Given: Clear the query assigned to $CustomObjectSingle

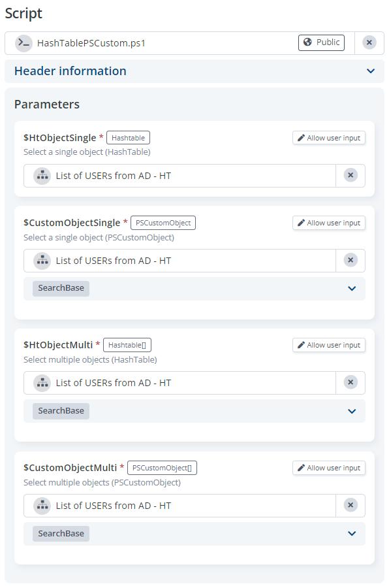Looking at the screenshot, I should 350,260.
